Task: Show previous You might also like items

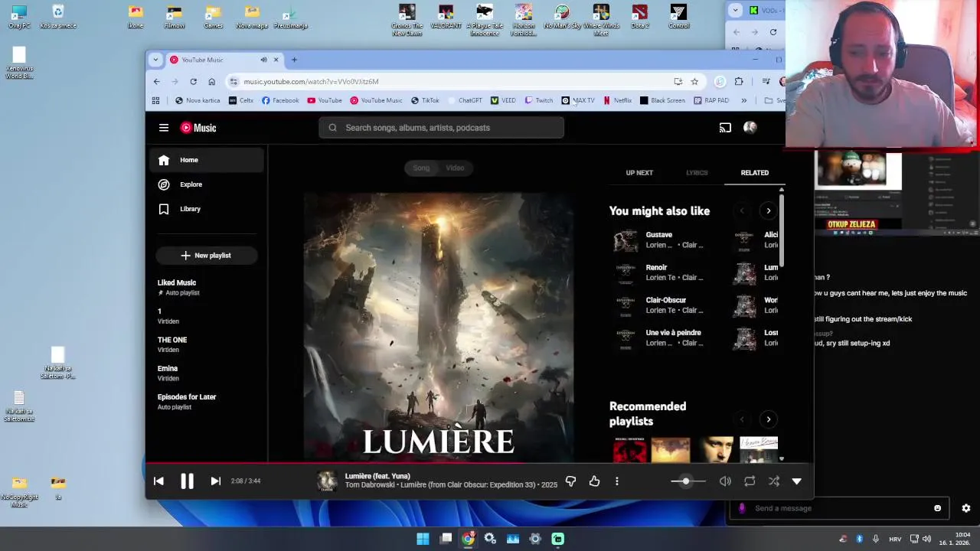Action: click(741, 210)
